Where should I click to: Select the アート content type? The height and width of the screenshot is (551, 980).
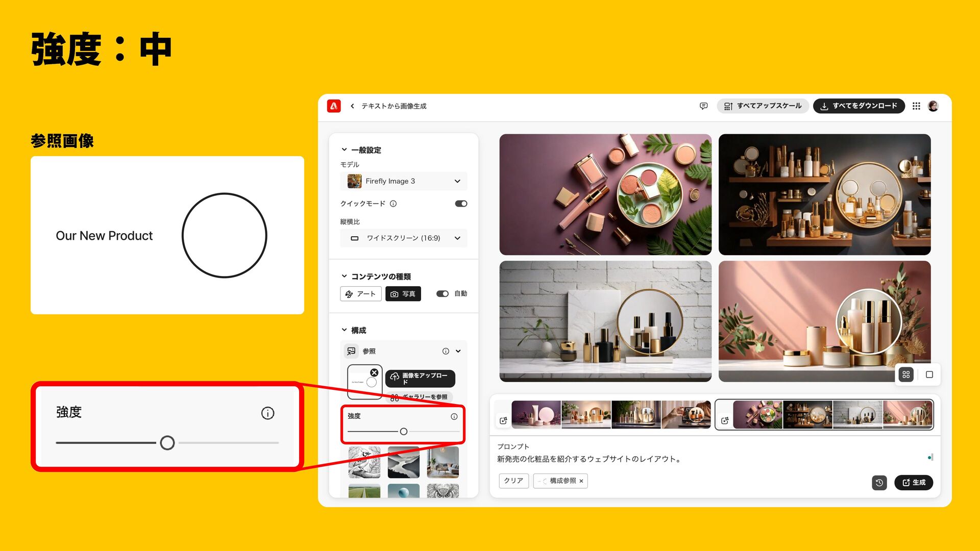(361, 294)
